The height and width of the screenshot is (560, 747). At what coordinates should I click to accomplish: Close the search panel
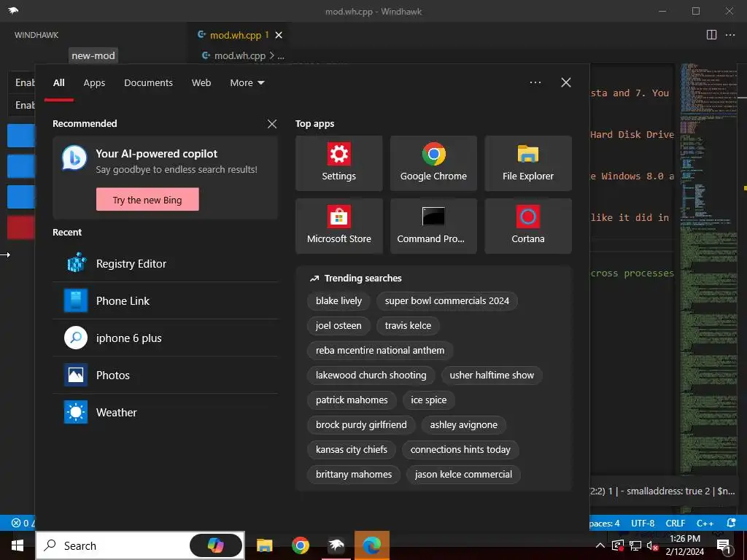(x=566, y=82)
